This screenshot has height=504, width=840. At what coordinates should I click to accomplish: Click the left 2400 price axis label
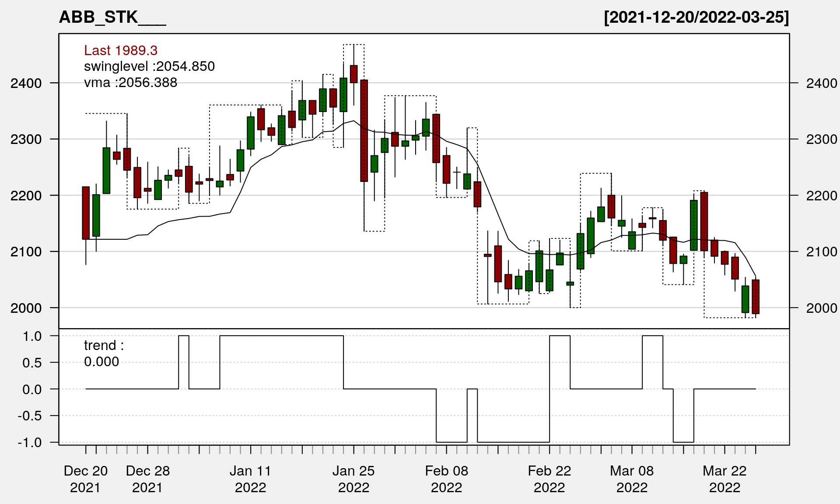coord(26,83)
